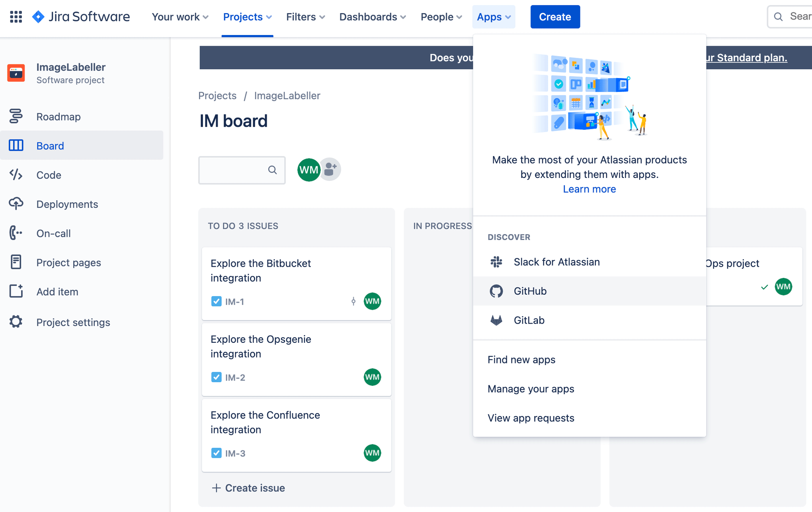812x512 pixels.
Task: Click the Board icon in sidebar
Action: 16,146
